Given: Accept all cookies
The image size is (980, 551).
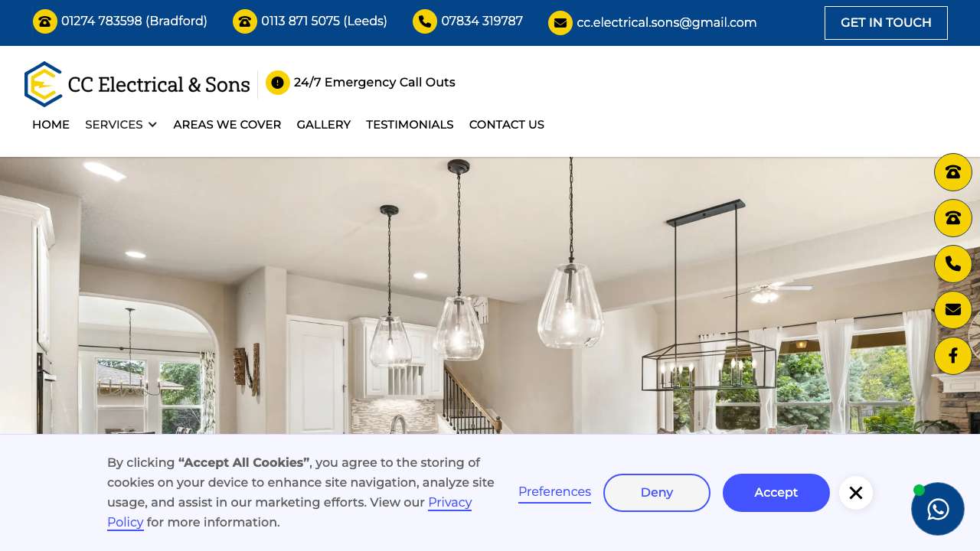Looking at the screenshot, I should click(776, 493).
